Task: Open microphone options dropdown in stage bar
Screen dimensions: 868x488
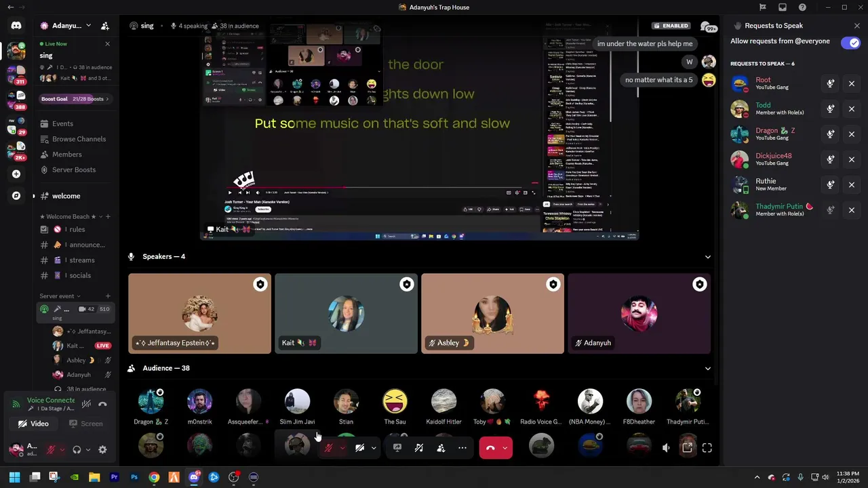Action: tap(342, 448)
